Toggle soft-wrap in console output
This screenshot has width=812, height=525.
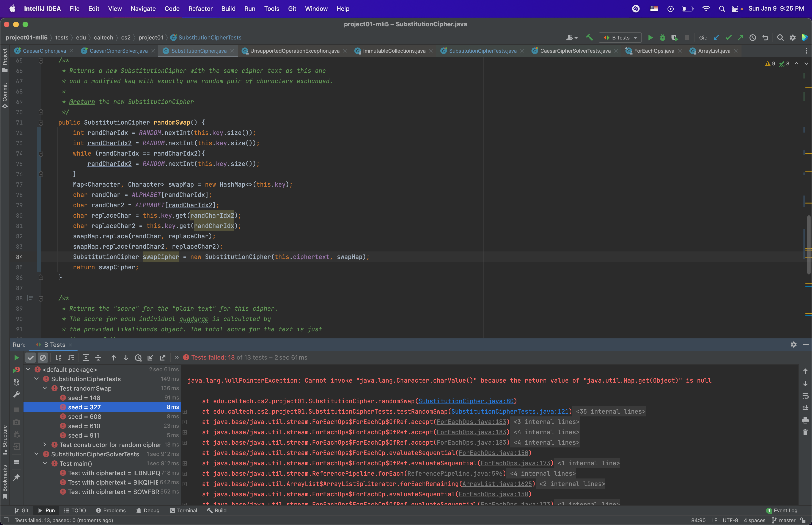[x=805, y=396]
